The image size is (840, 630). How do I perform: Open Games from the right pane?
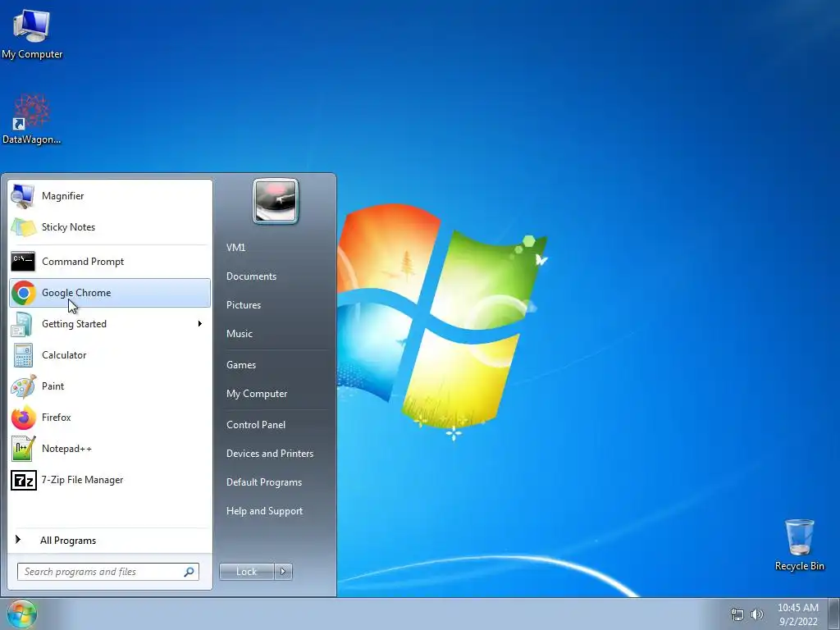(x=241, y=365)
